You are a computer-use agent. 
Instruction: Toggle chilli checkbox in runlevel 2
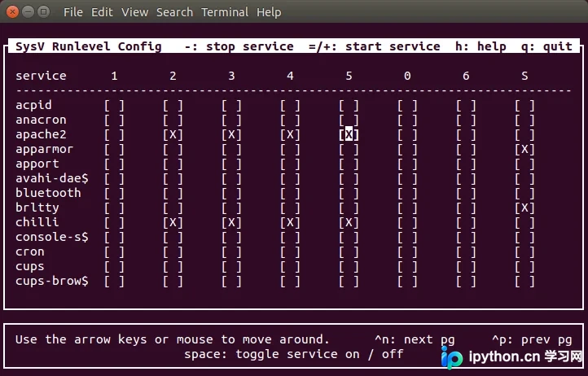(173, 222)
